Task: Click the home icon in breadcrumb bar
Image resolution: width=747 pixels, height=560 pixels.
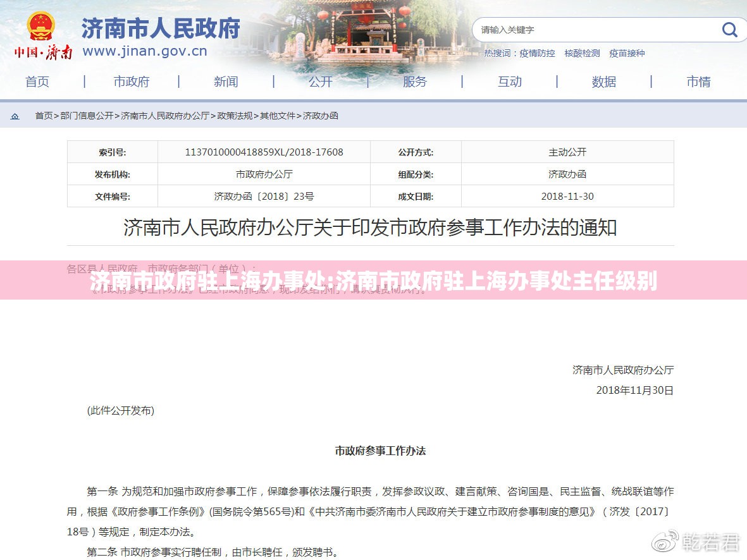Action: pos(15,116)
